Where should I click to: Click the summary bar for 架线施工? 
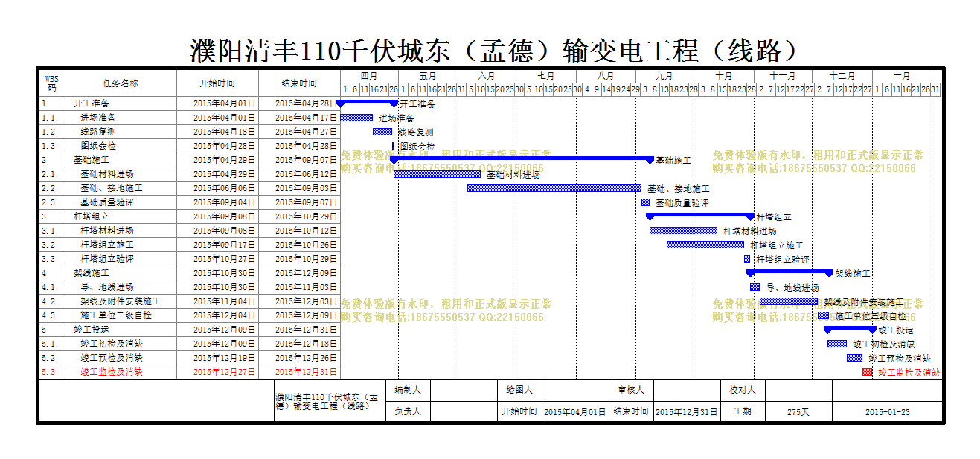(790, 272)
